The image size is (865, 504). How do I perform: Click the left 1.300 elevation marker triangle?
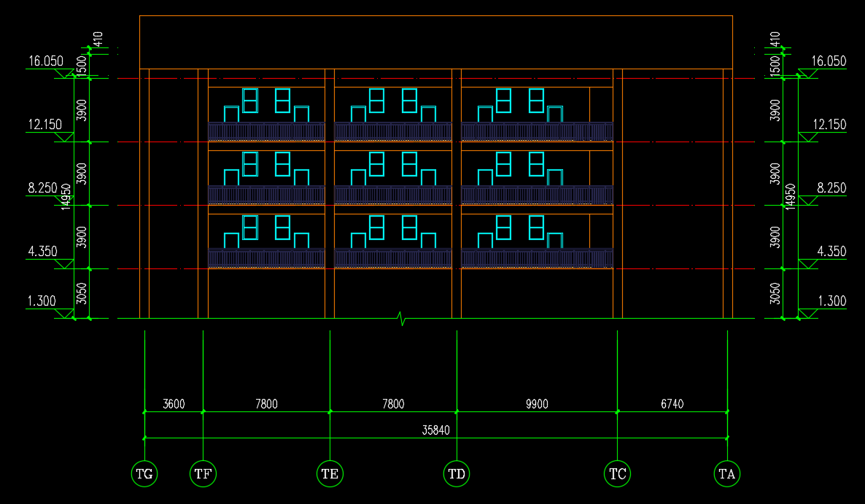pyautogui.click(x=66, y=314)
